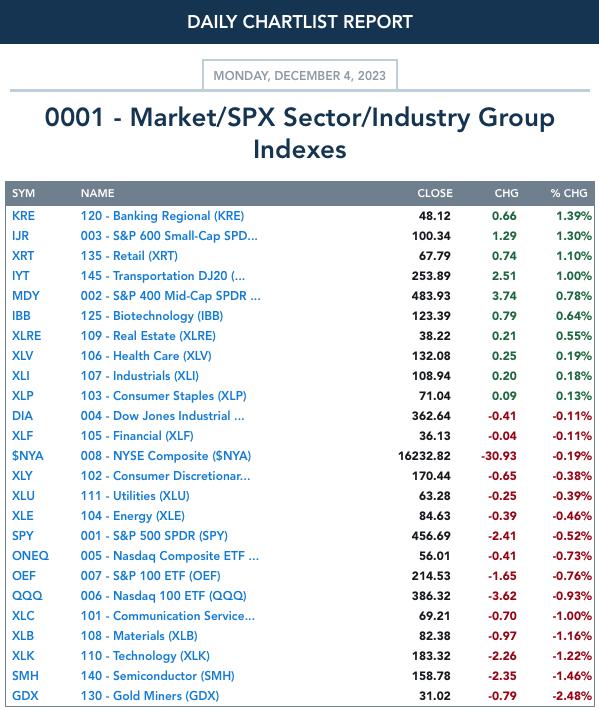Click the SYM column header
Screen dimensions: 599x711
click(x=24, y=193)
